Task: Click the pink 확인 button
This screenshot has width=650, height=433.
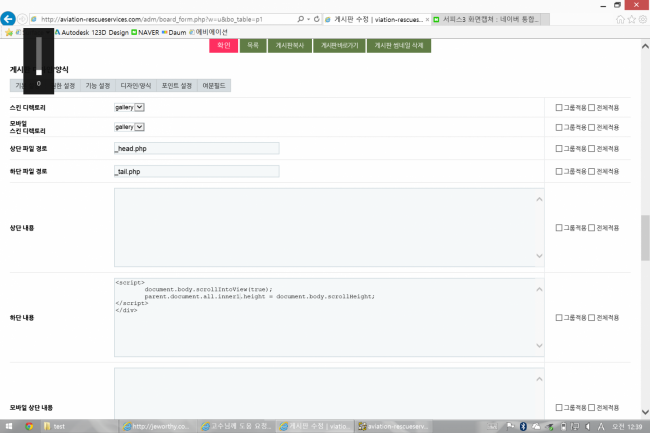Action: pyautogui.click(x=223, y=46)
